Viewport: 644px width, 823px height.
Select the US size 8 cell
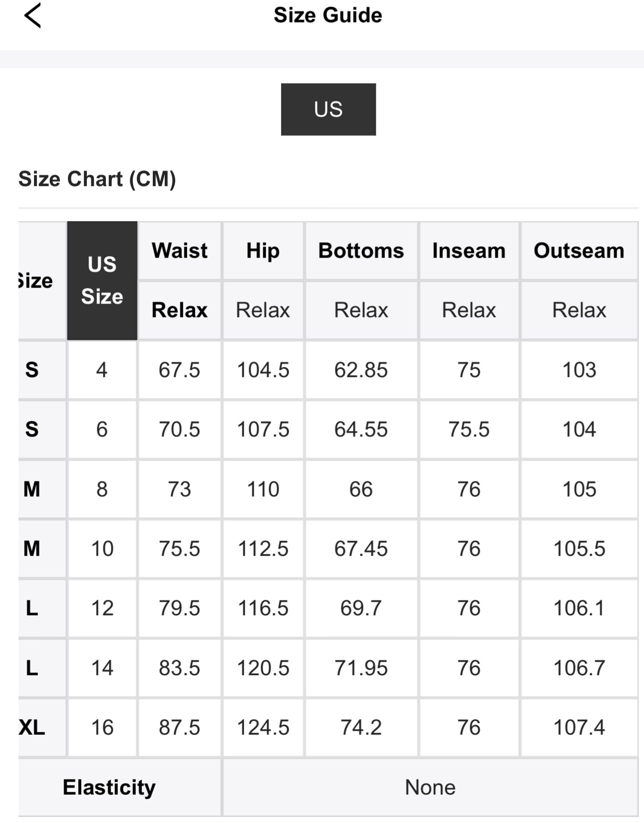tap(102, 489)
